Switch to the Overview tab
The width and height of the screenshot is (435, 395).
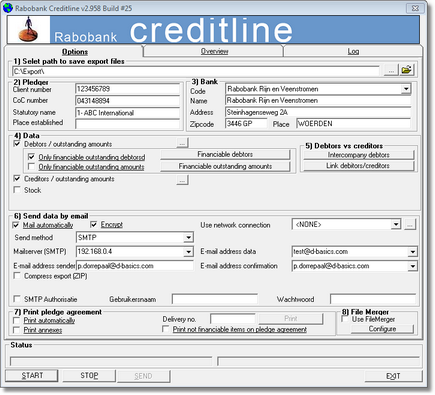click(x=214, y=51)
